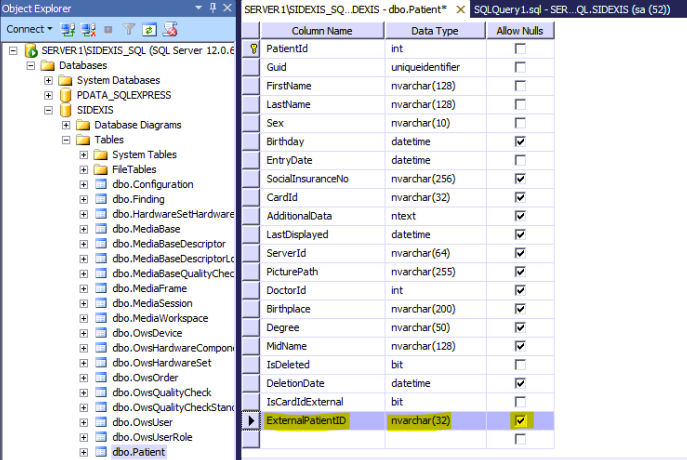Click the Column Name header

[x=322, y=31]
